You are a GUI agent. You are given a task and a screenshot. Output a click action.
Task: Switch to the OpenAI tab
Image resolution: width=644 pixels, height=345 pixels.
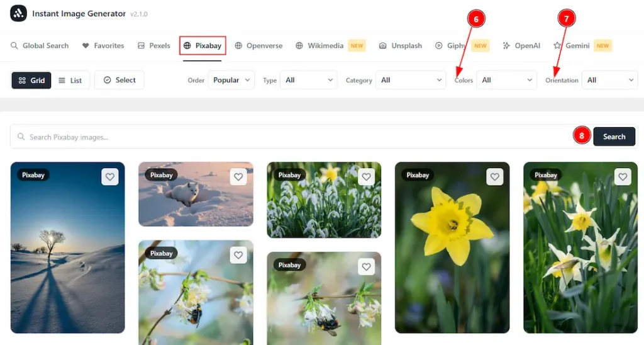click(521, 46)
